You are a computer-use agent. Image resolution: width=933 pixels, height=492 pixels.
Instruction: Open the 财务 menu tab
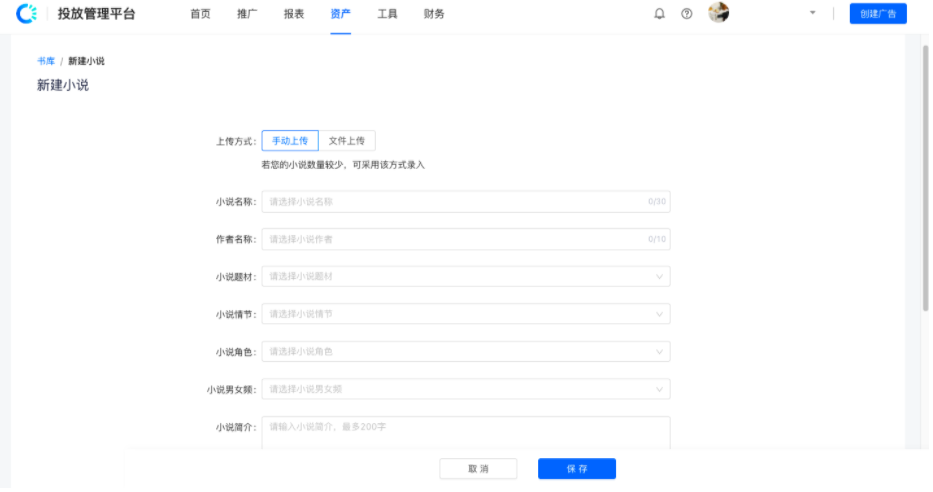(434, 14)
